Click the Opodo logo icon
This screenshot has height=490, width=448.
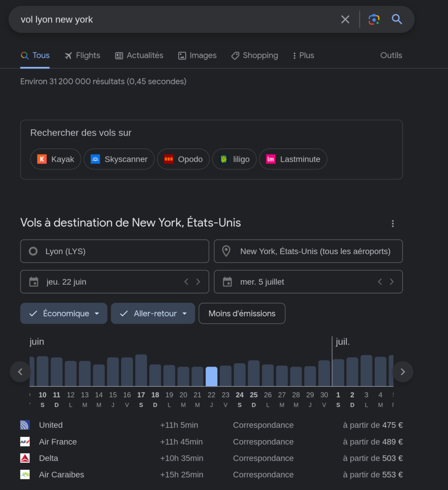pos(169,159)
